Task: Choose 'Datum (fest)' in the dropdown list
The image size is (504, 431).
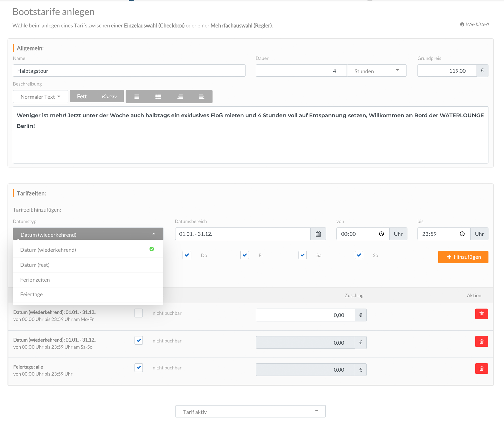Action: coord(35,265)
